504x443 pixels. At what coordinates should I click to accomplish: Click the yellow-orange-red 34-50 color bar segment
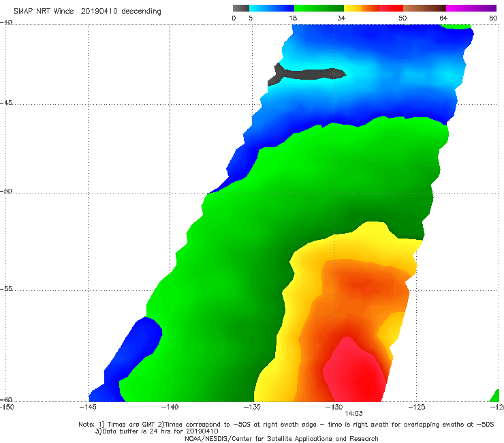point(373,8)
